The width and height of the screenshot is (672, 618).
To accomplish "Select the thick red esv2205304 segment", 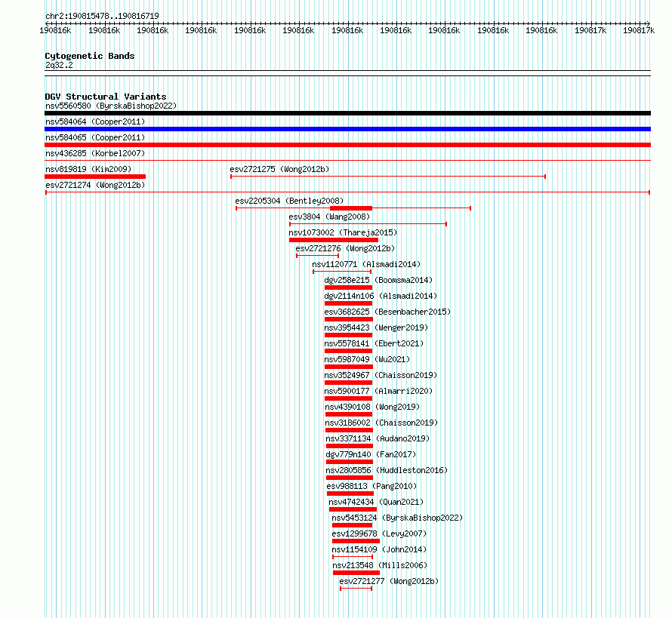I will 351,208.
